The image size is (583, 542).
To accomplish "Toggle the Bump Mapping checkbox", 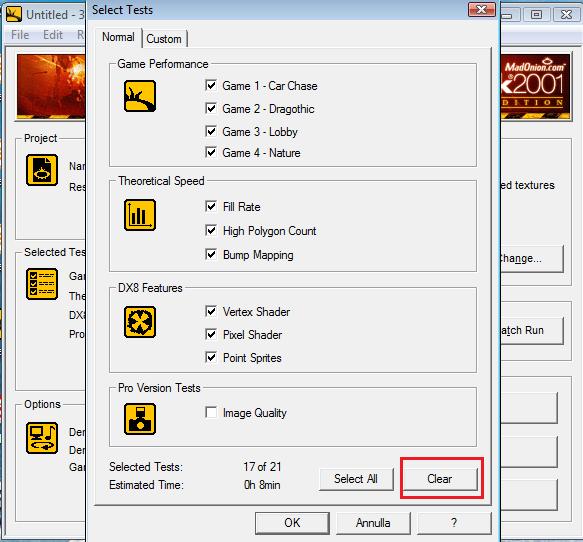I will coord(211,254).
